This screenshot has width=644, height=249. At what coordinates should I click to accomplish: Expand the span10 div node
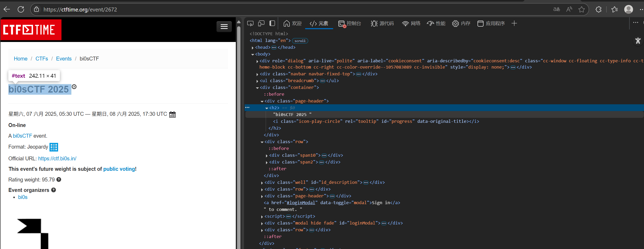(x=267, y=155)
